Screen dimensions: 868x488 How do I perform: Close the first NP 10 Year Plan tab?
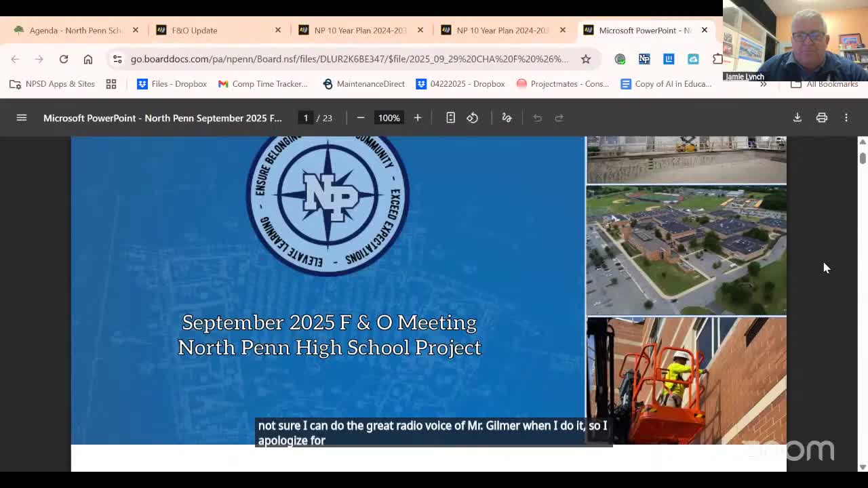click(420, 30)
